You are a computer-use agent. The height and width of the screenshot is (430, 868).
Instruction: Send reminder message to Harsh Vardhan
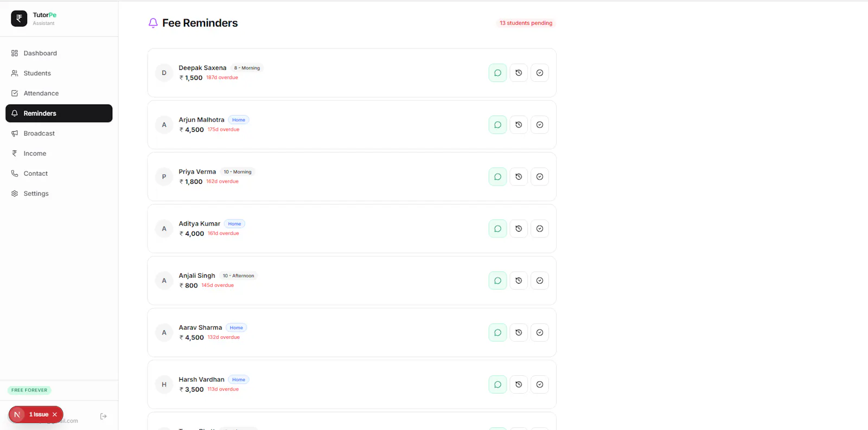coord(497,384)
